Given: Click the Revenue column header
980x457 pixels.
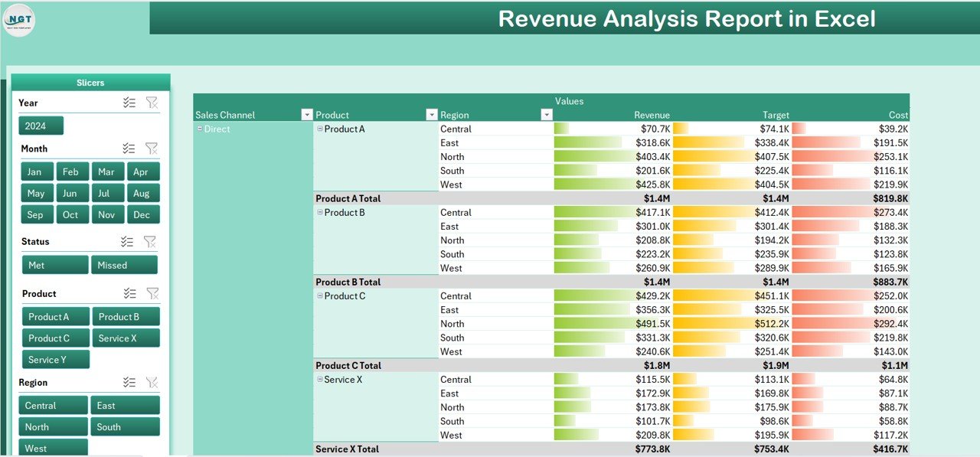Looking at the screenshot, I should click(x=652, y=115).
